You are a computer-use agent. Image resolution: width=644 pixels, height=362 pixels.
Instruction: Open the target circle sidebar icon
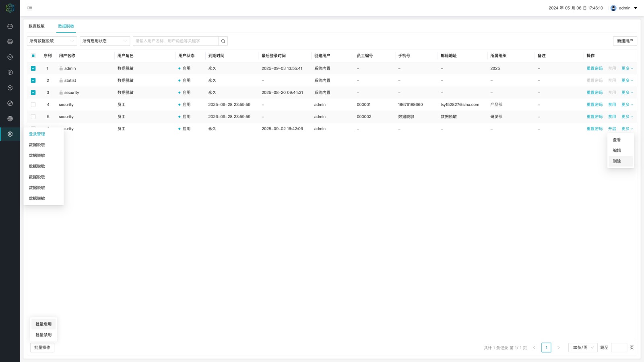[10, 41]
